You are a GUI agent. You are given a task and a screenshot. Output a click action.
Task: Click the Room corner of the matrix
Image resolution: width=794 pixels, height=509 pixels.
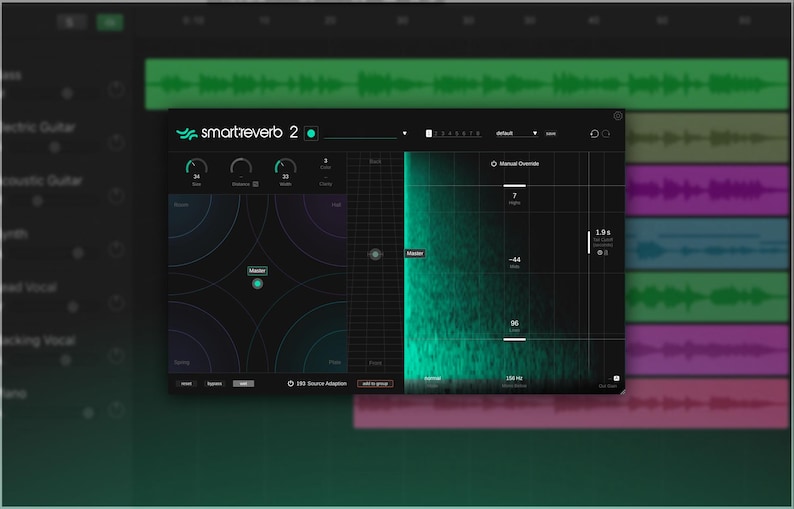(181, 205)
